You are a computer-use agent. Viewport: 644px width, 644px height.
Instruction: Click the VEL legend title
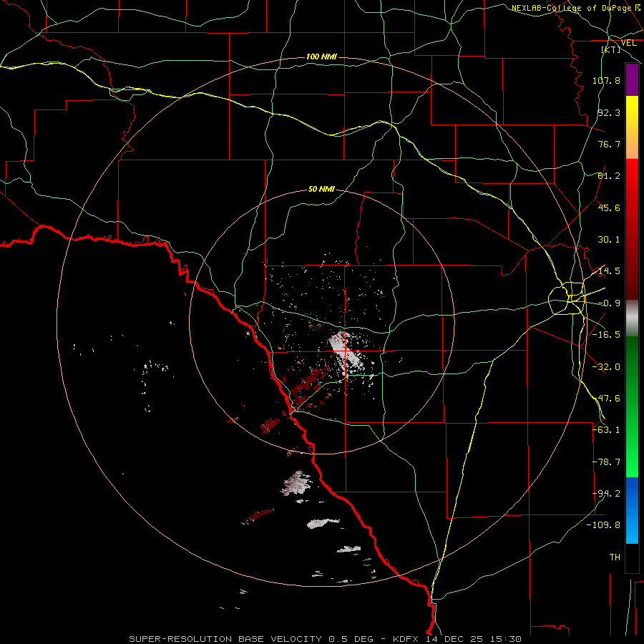(629, 43)
